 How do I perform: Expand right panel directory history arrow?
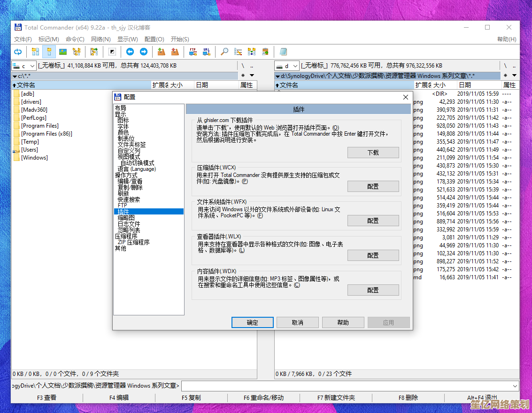click(x=515, y=76)
